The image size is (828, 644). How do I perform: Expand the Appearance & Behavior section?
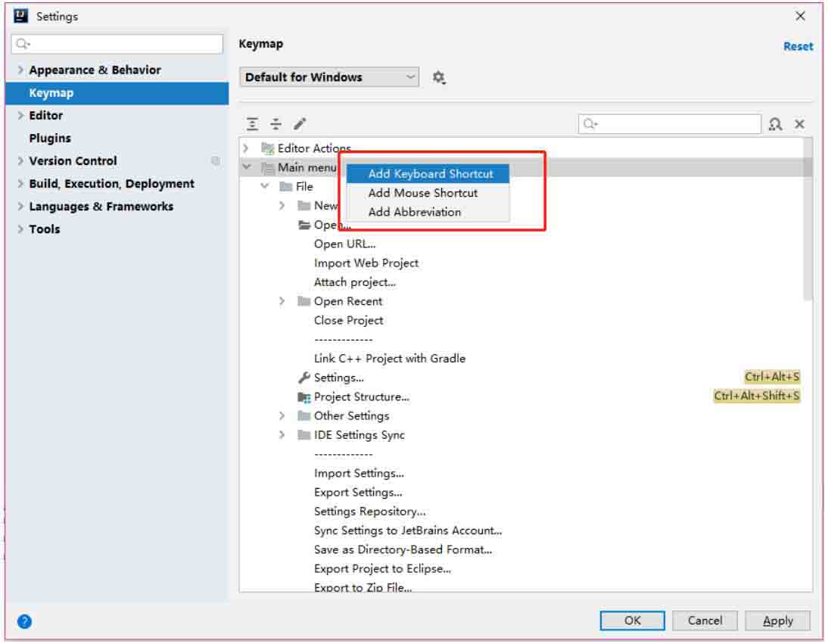(x=20, y=70)
